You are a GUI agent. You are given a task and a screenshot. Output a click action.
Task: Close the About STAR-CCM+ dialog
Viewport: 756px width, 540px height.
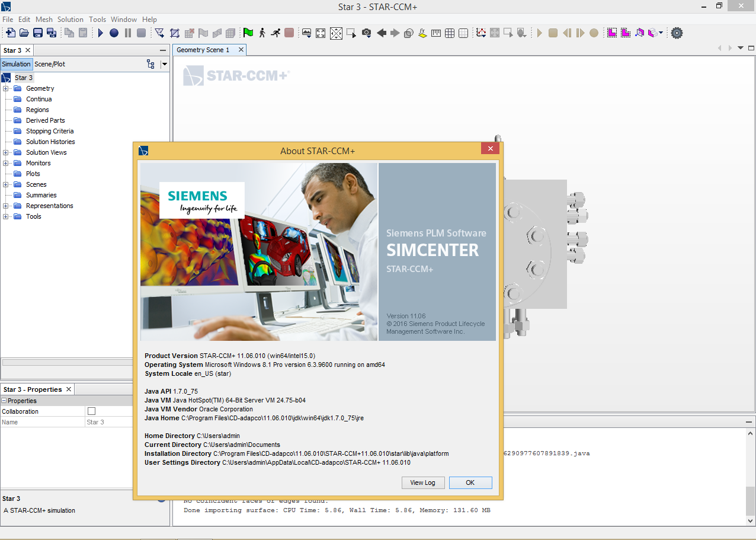pos(489,149)
